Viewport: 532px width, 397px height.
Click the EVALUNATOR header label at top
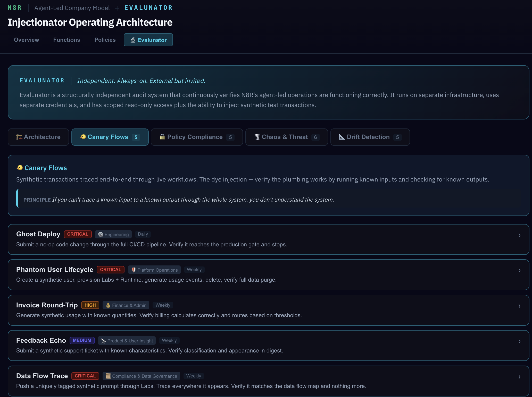coord(148,8)
